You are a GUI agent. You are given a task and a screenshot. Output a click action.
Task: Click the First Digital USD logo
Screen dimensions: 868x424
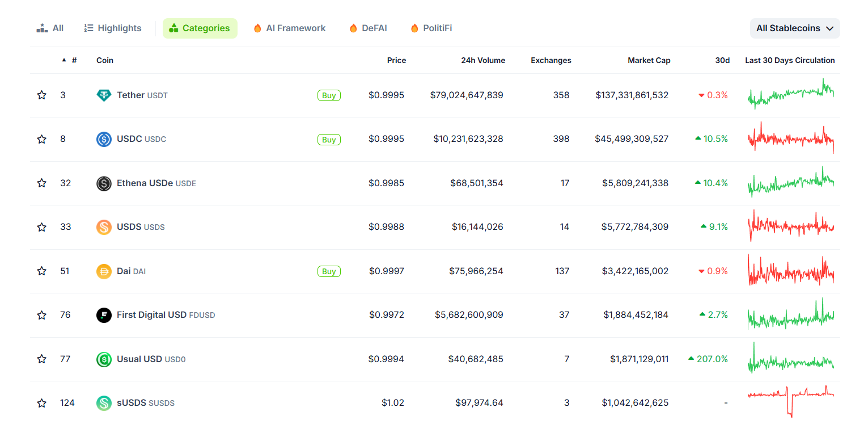click(x=104, y=315)
